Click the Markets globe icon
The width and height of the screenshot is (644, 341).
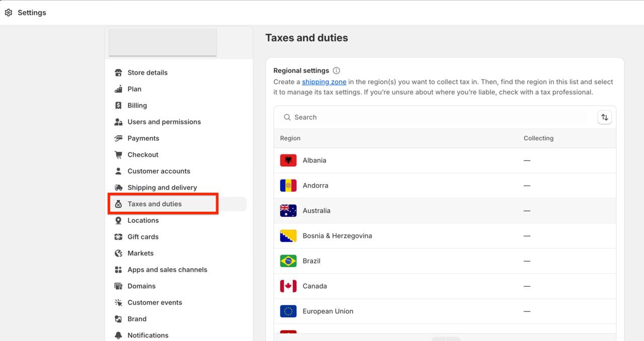coord(118,253)
